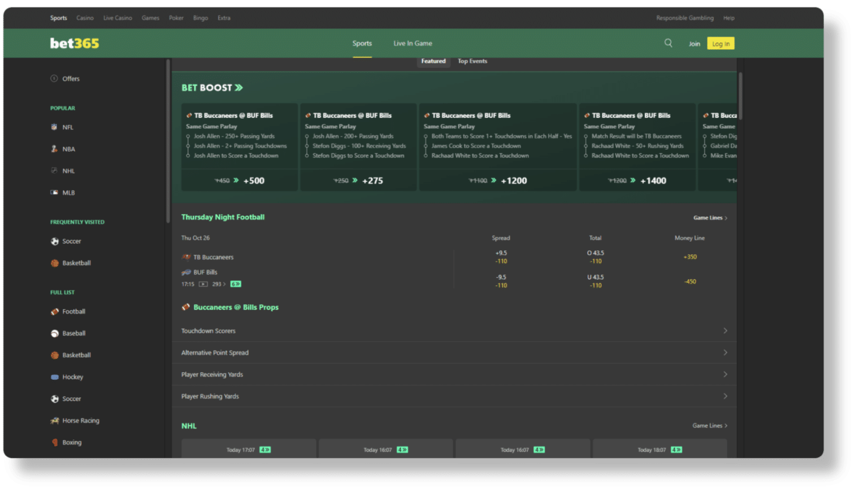Click the live stream icon beside 17:15
This screenshot has width=868, height=488.
click(x=203, y=284)
